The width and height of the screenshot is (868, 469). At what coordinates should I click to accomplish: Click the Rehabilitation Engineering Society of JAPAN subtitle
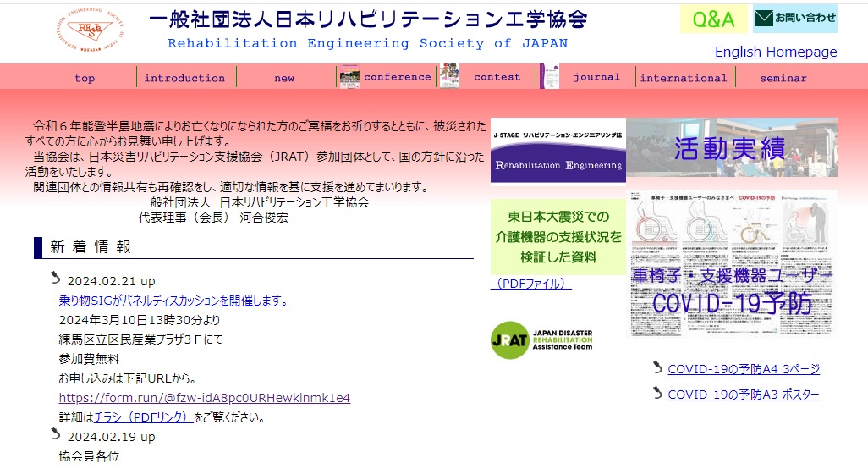pos(367,43)
